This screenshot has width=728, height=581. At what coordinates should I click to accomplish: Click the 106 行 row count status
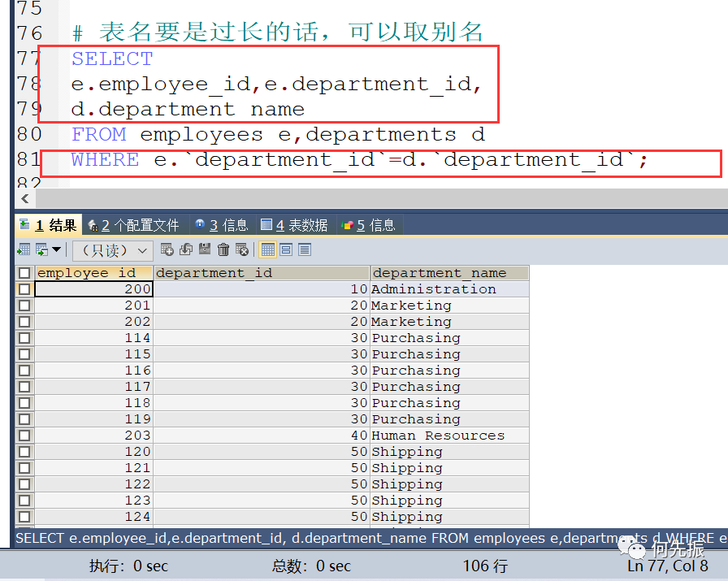[x=485, y=566]
